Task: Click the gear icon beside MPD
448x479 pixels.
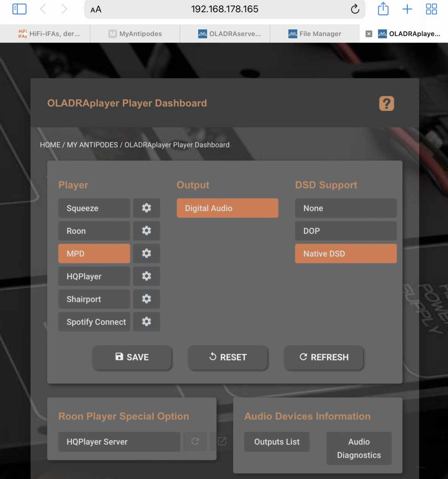Action: (x=146, y=254)
